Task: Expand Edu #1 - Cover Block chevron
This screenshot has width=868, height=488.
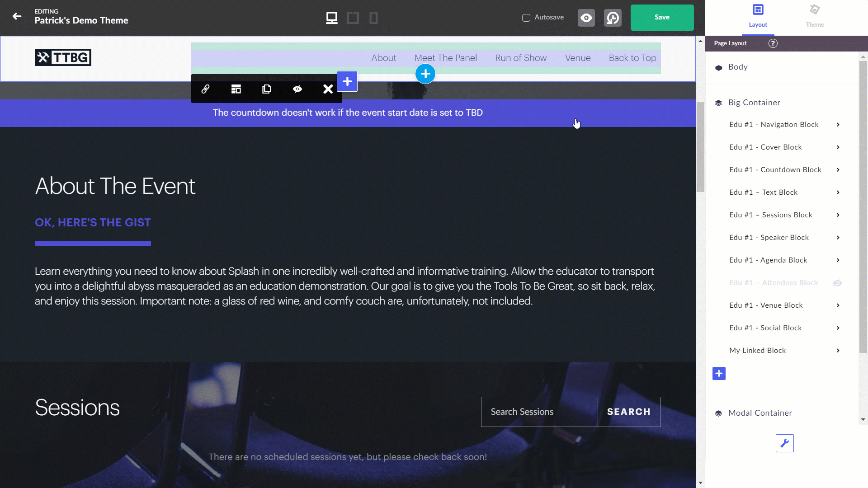Action: 838,147
